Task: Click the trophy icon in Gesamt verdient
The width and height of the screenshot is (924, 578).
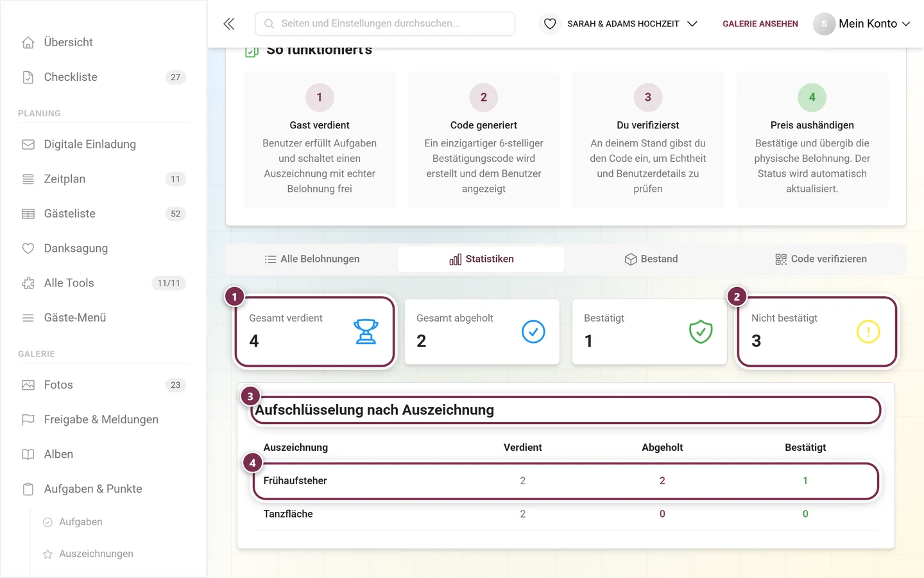Action: pos(366,331)
